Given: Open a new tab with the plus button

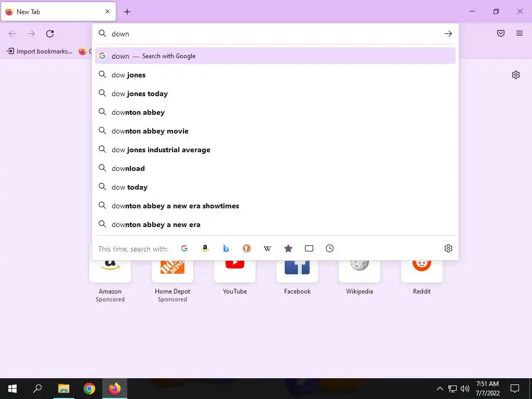Looking at the screenshot, I should click(127, 12).
